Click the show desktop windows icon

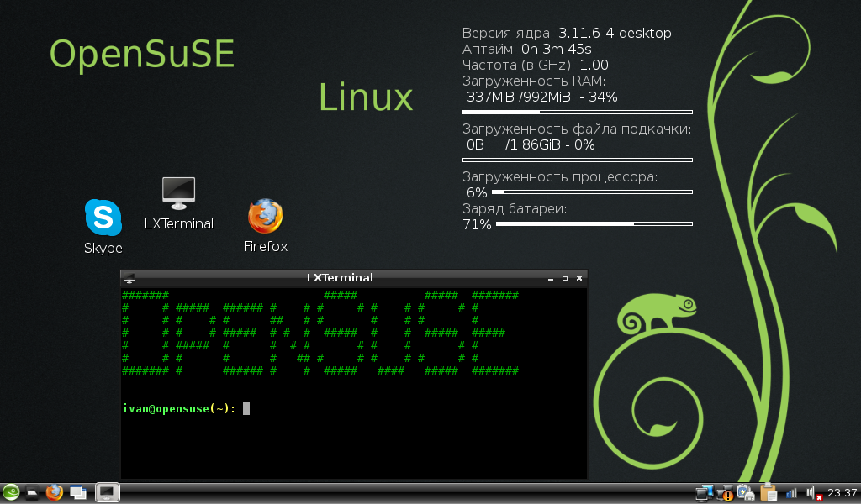tap(78, 492)
